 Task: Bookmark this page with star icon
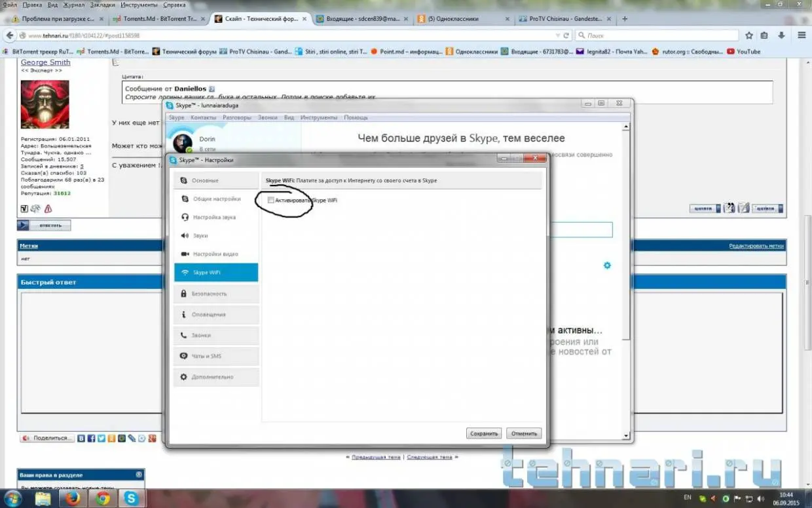(x=748, y=35)
